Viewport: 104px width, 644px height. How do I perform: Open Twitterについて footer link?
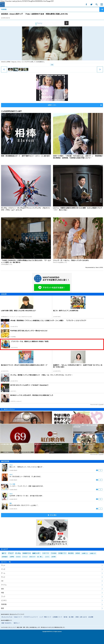tap(18, 617)
